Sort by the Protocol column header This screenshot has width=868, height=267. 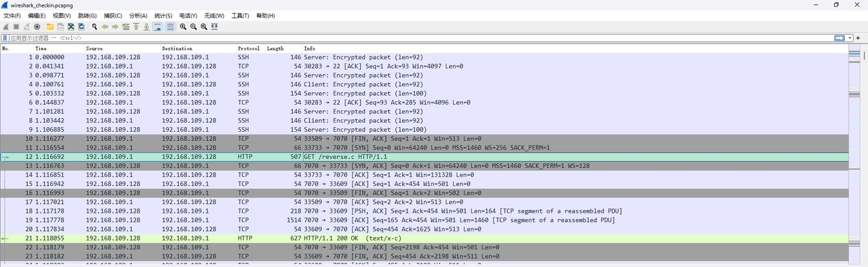(x=250, y=49)
